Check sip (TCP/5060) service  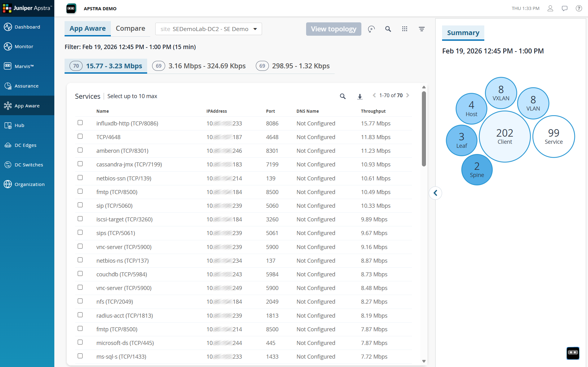point(80,205)
